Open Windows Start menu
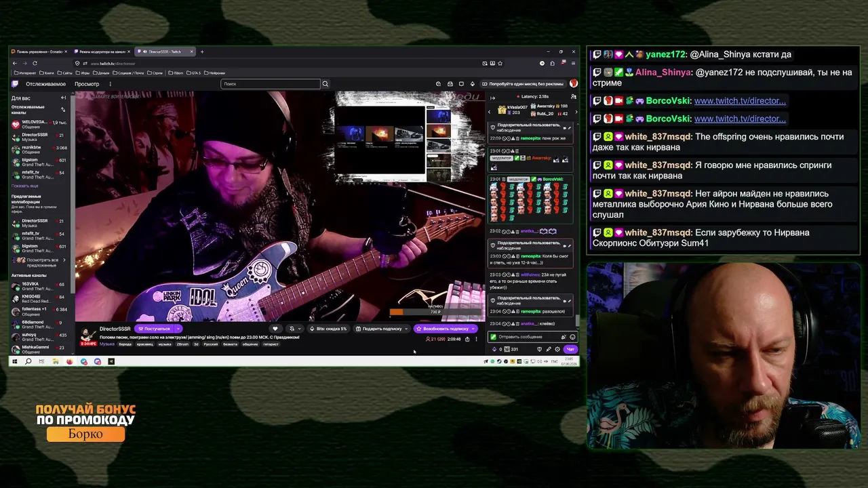This screenshot has height=488, width=868. [14, 361]
